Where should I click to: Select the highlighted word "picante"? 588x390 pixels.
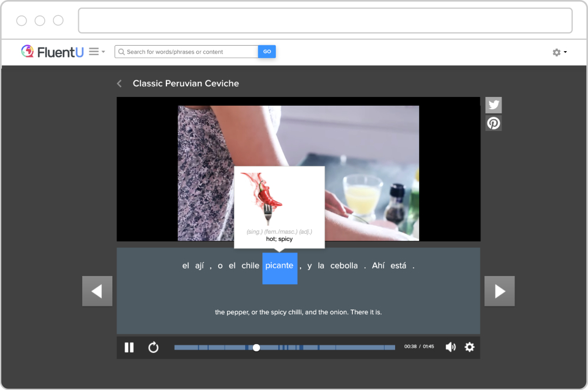click(x=279, y=266)
